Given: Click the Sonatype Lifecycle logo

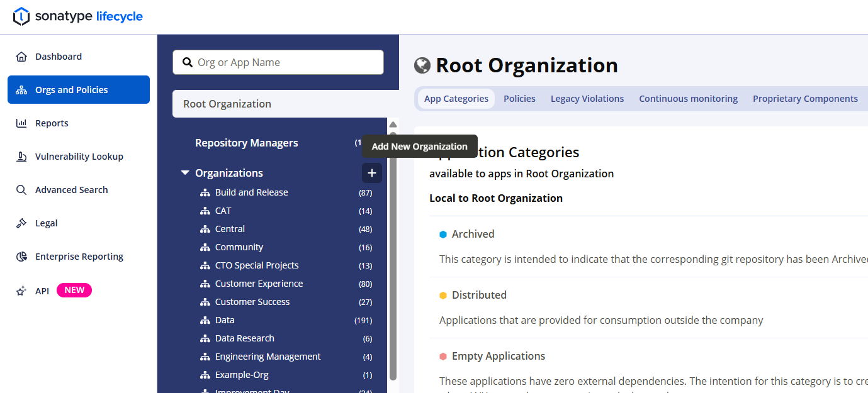Looking at the screenshot, I should (x=78, y=16).
